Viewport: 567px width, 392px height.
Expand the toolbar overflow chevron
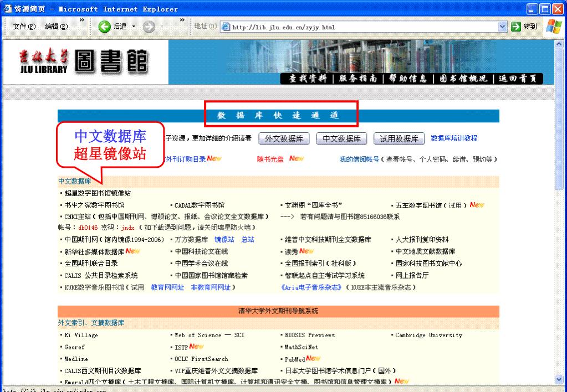coord(182,20)
